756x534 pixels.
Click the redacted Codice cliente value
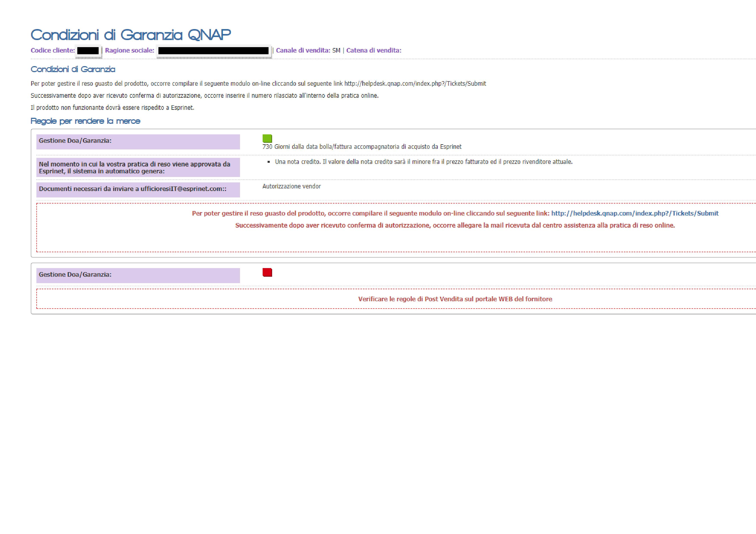point(88,51)
